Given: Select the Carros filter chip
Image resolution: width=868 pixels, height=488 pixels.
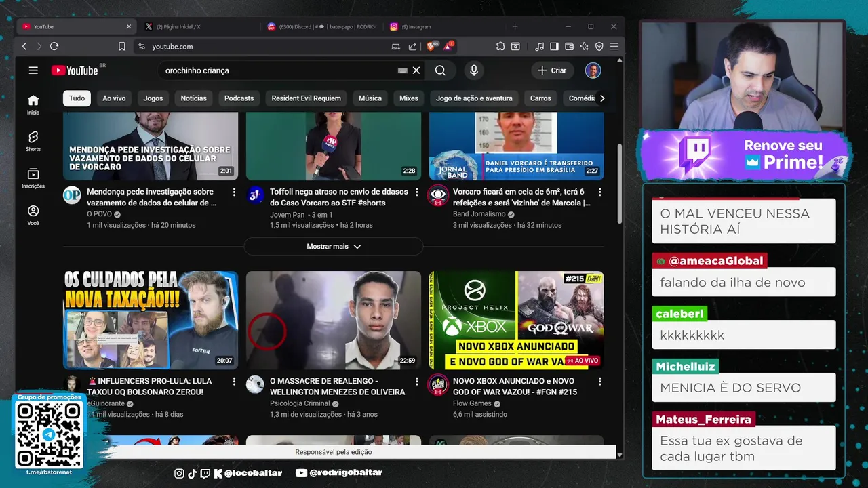Looking at the screenshot, I should pos(540,98).
